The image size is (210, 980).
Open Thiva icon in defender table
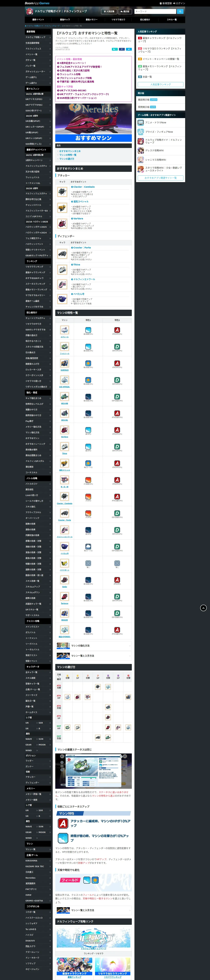(x=62, y=269)
